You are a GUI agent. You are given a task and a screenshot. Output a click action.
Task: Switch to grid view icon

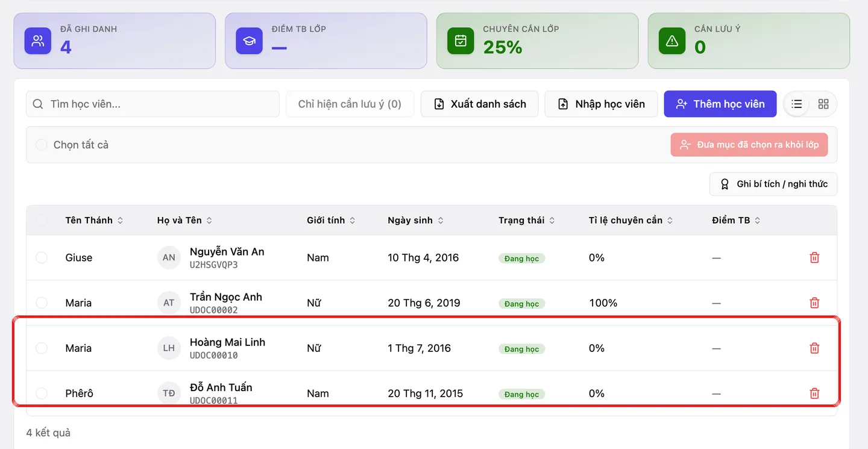[823, 104]
